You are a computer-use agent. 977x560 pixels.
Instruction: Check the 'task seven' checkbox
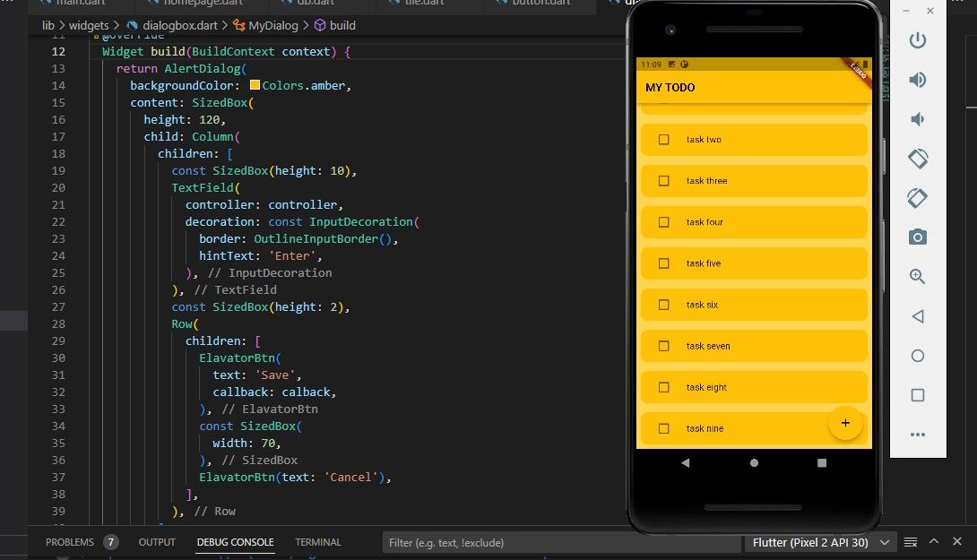pyautogui.click(x=663, y=346)
